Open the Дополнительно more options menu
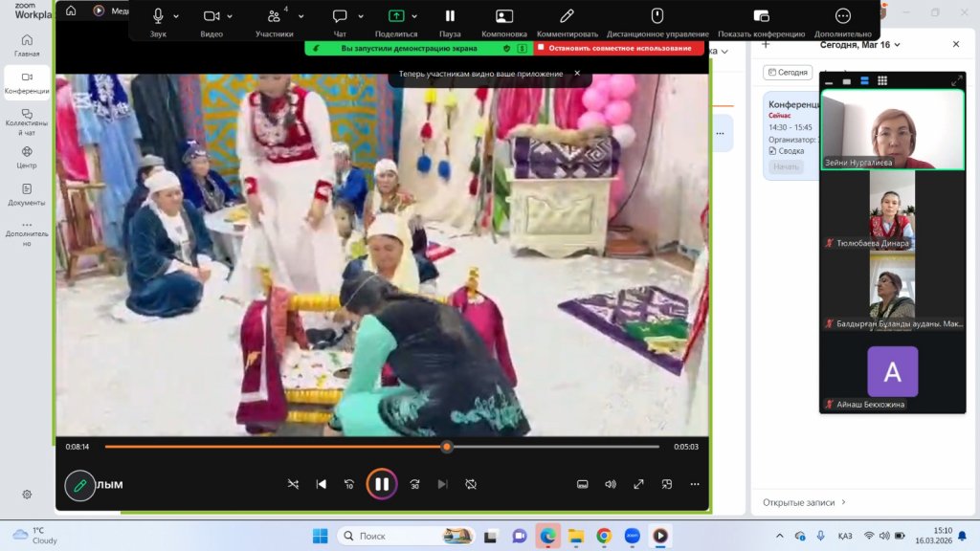Screen dimensions: 980x551 coord(842,16)
